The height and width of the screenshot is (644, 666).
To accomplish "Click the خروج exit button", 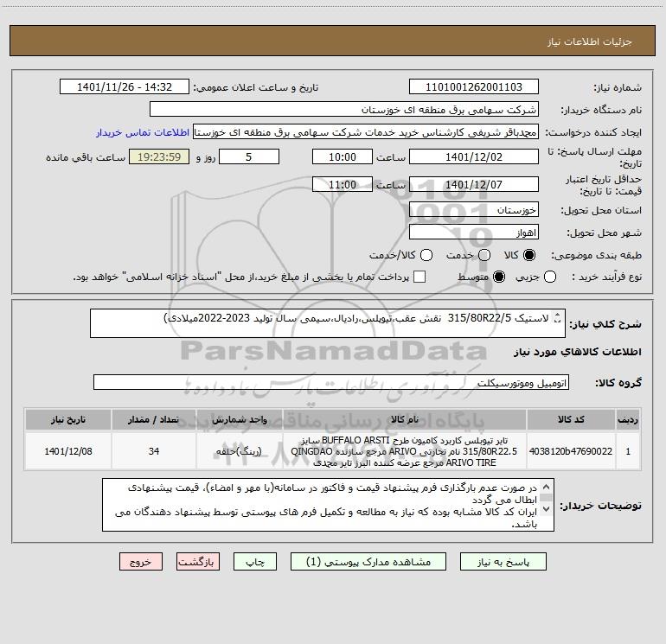I will pos(141,562).
